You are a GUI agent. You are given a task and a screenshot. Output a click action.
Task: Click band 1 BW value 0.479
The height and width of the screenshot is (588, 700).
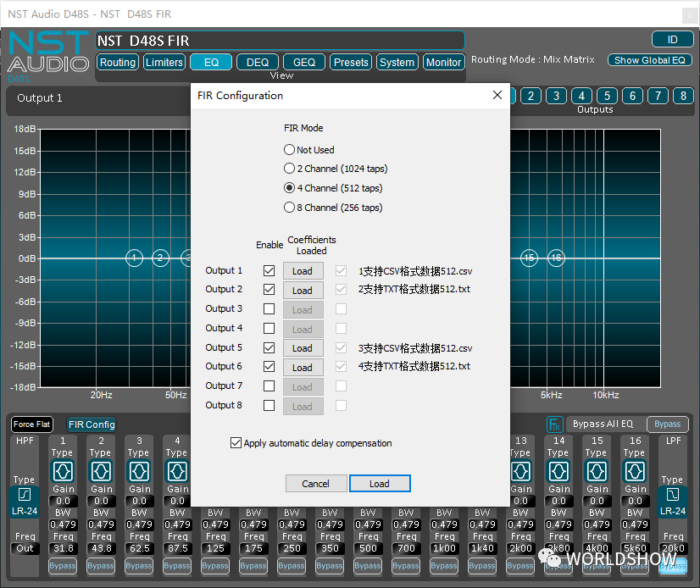(x=63, y=524)
